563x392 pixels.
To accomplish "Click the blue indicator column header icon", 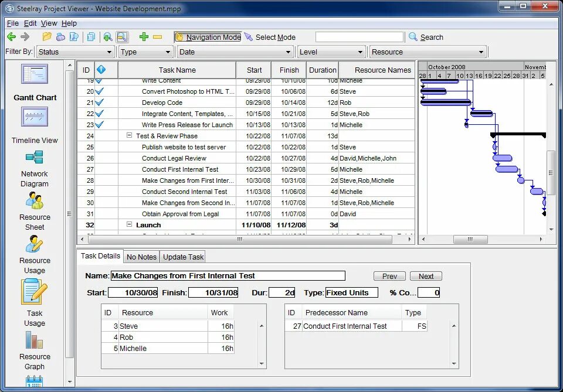I will point(101,70).
